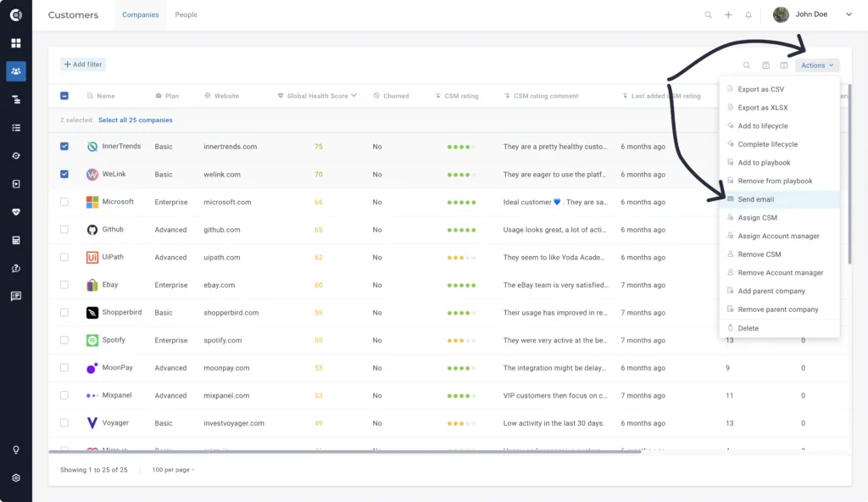868x502 pixels.
Task: Choose Send email from Actions menu
Action: 780,199
